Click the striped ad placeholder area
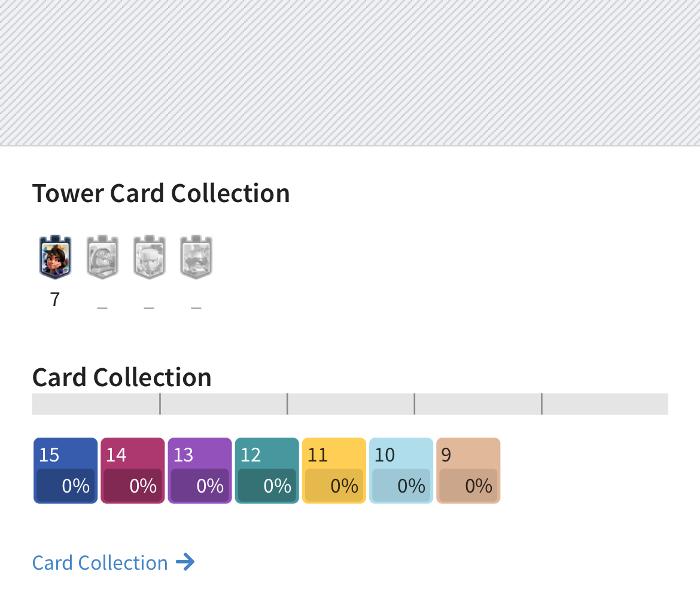Viewport: 700px width, 596px height. pyautogui.click(x=350, y=72)
